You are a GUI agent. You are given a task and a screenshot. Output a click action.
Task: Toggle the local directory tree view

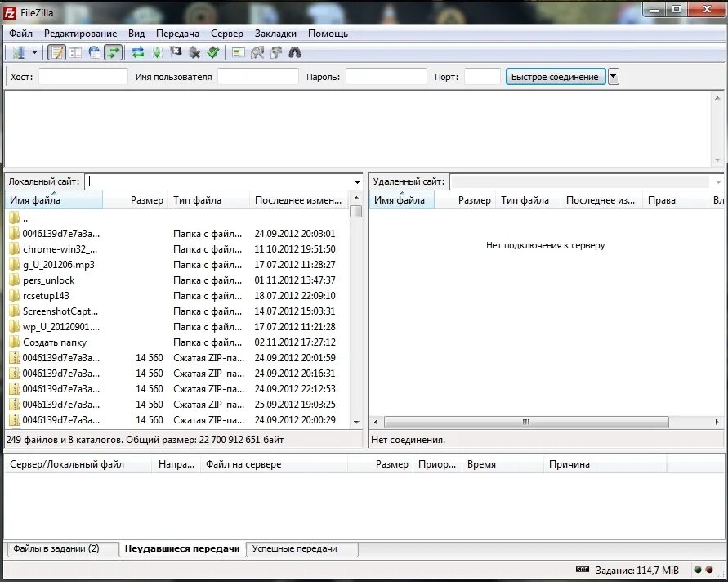75,52
